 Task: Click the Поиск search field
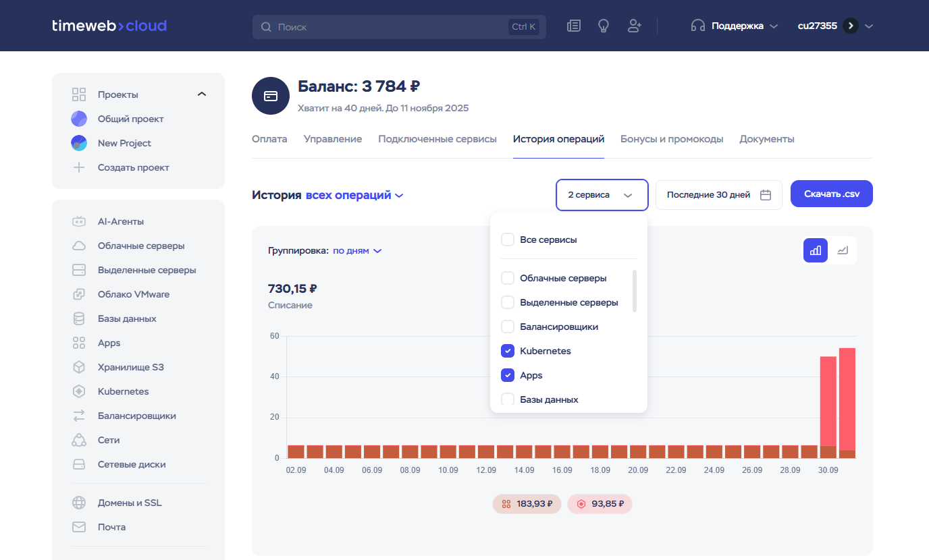pyautogui.click(x=390, y=27)
